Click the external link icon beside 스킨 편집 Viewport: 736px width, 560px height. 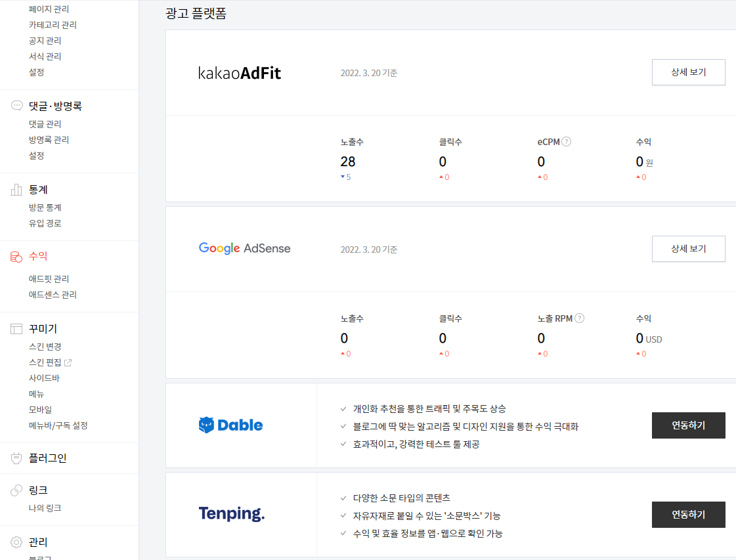(68, 362)
